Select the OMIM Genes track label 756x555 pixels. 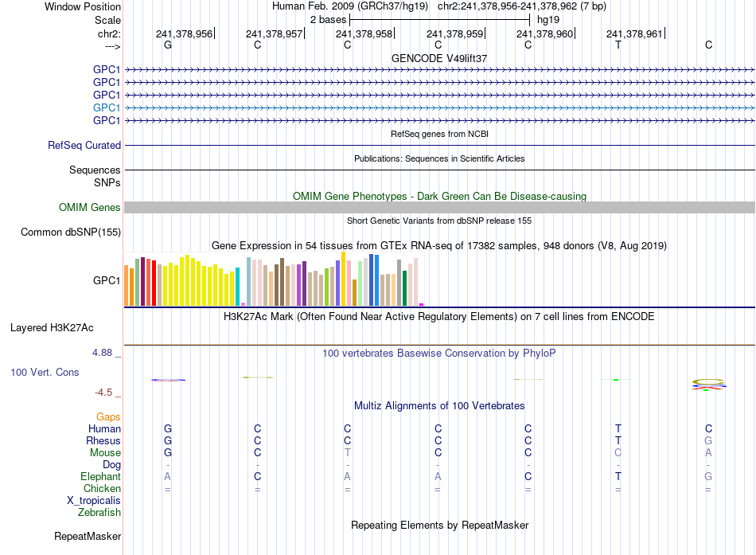coord(90,208)
